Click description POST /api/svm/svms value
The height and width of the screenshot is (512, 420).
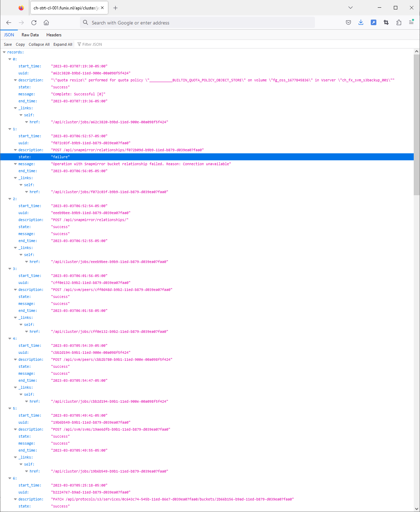(x=111, y=429)
